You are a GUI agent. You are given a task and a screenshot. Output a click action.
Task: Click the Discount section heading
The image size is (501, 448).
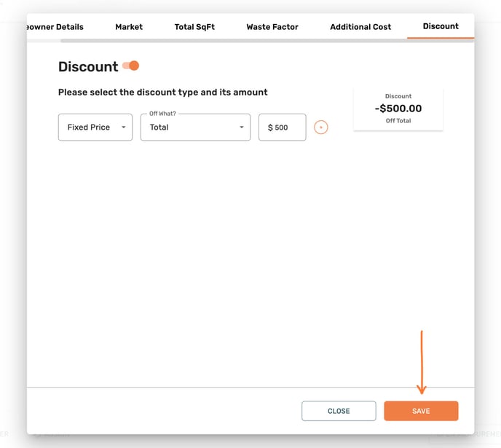point(88,67)
